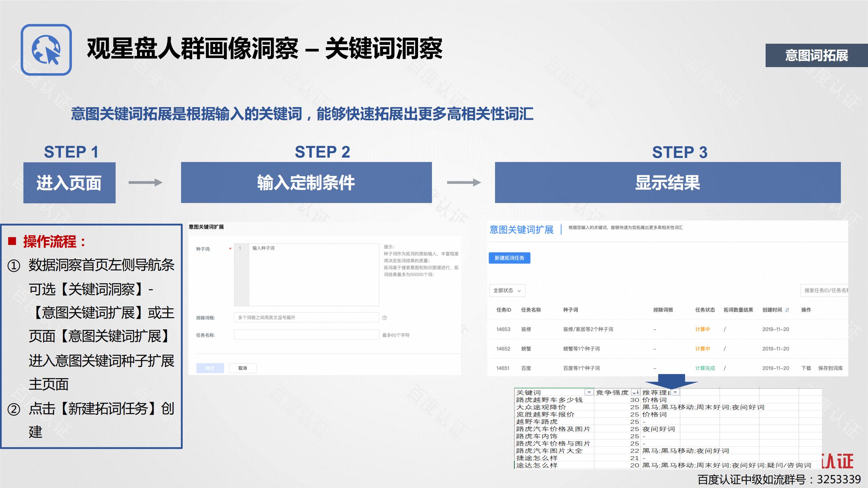Select task row ID 14653
The image size is (868, 488).
[503, 329]
